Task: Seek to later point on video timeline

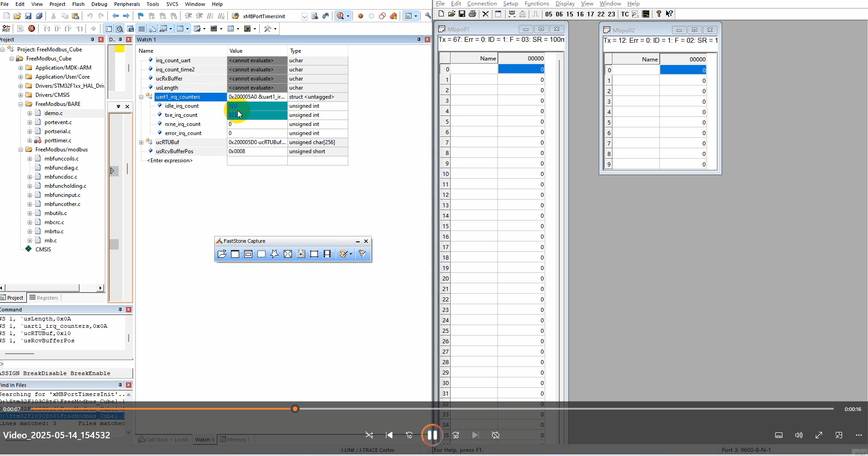Action: coord(566,409)
